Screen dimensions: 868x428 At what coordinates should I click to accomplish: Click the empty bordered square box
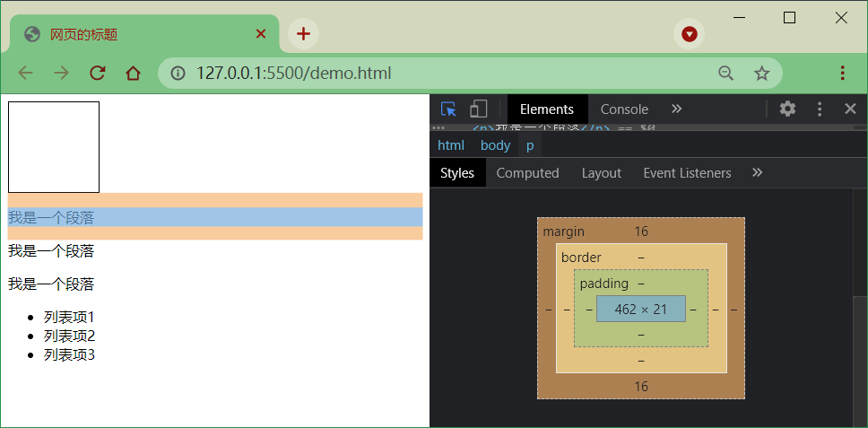tap(54, 147)
